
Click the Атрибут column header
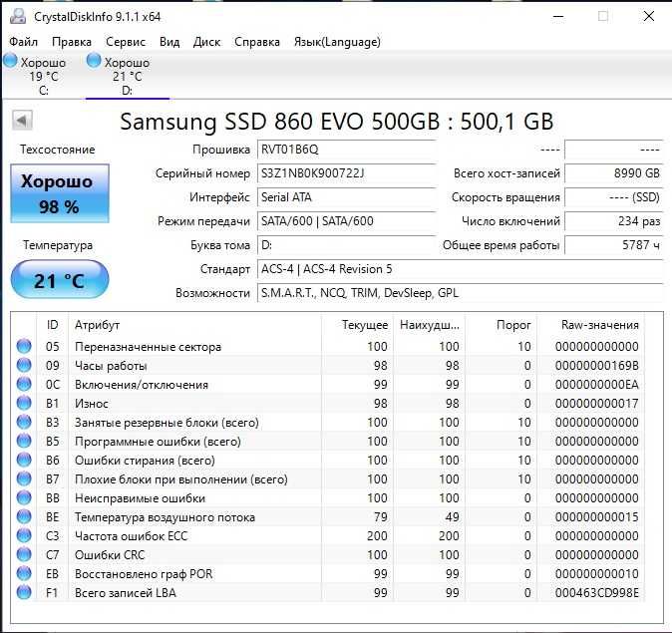194,325
